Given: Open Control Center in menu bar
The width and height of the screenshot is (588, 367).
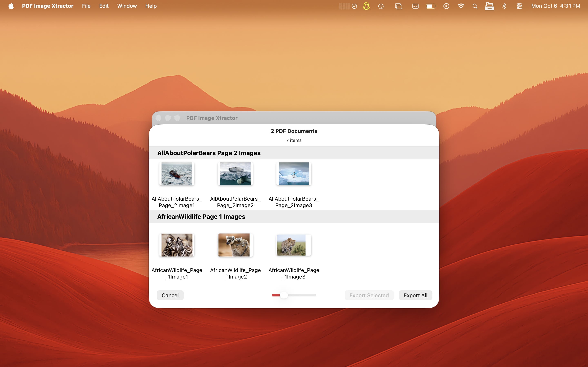Looking at the screenshot, I should coord(519,6).
